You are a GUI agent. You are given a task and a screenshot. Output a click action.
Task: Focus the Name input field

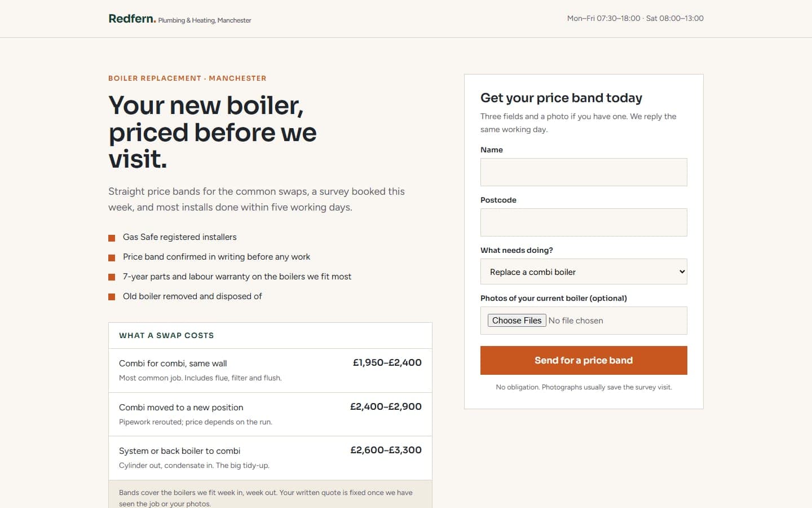(x=584, y=172)
